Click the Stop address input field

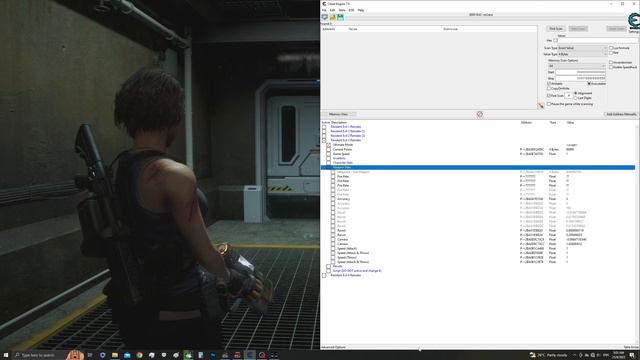pos(580,78)
